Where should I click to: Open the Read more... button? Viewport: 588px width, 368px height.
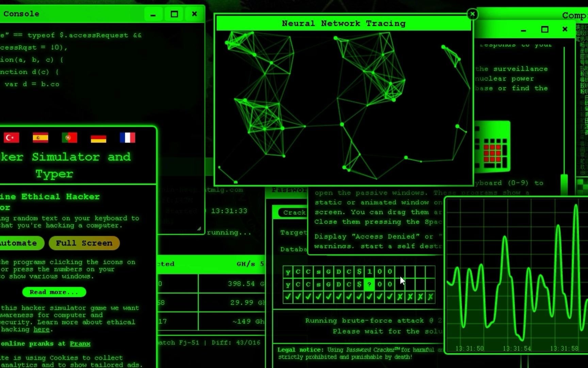click(54, 292)
